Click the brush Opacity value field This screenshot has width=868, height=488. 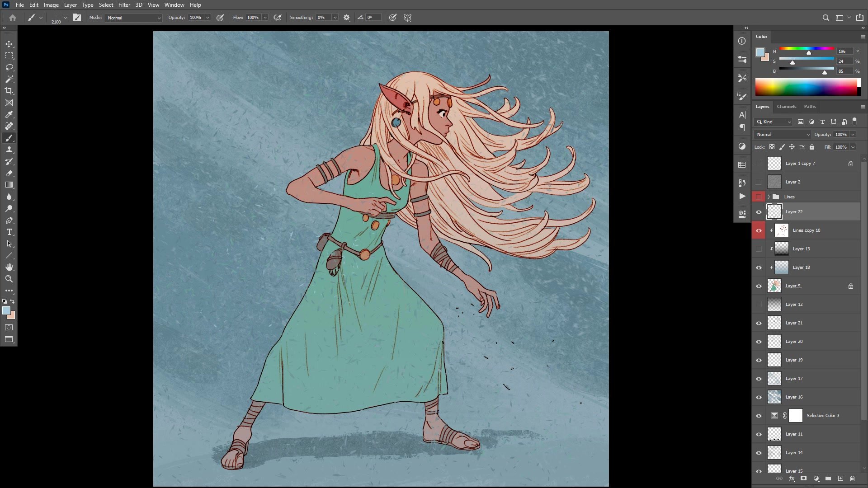click(195, 18)
